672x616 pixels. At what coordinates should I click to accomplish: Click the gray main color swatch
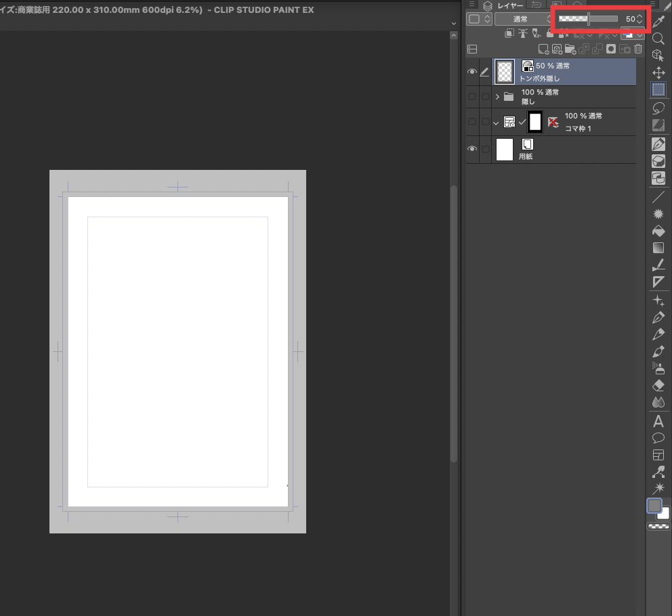(654, 506)
